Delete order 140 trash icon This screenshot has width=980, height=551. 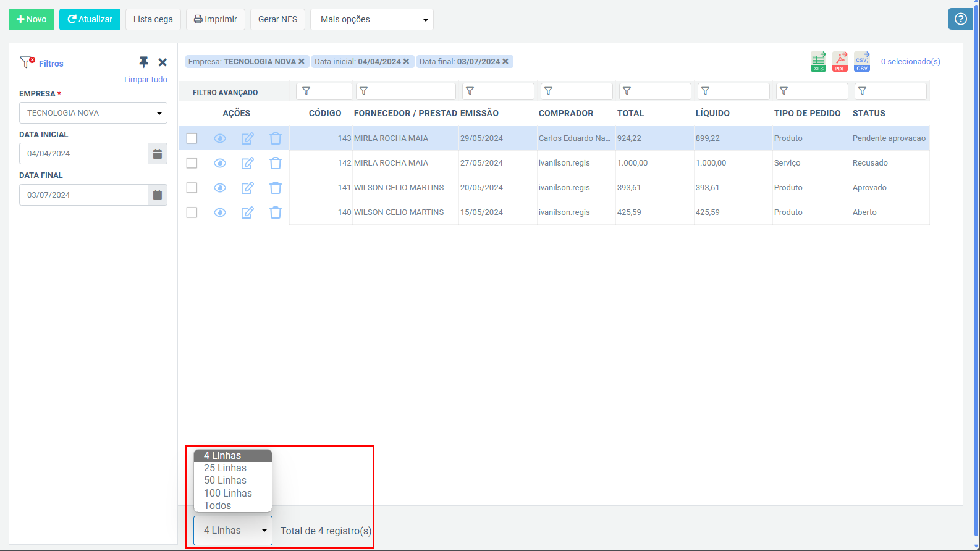276,212
